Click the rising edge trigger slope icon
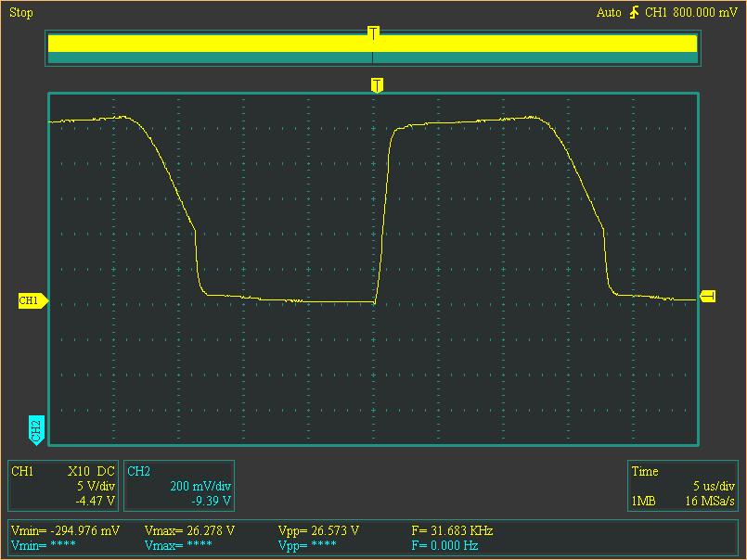This screenshot has width=747, height=560. (x=635, y=13)
